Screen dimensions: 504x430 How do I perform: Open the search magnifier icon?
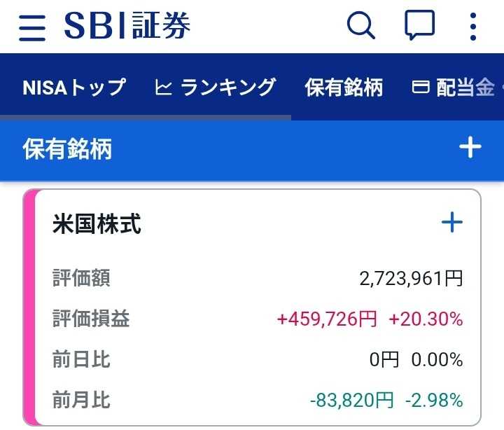[361, 27]
